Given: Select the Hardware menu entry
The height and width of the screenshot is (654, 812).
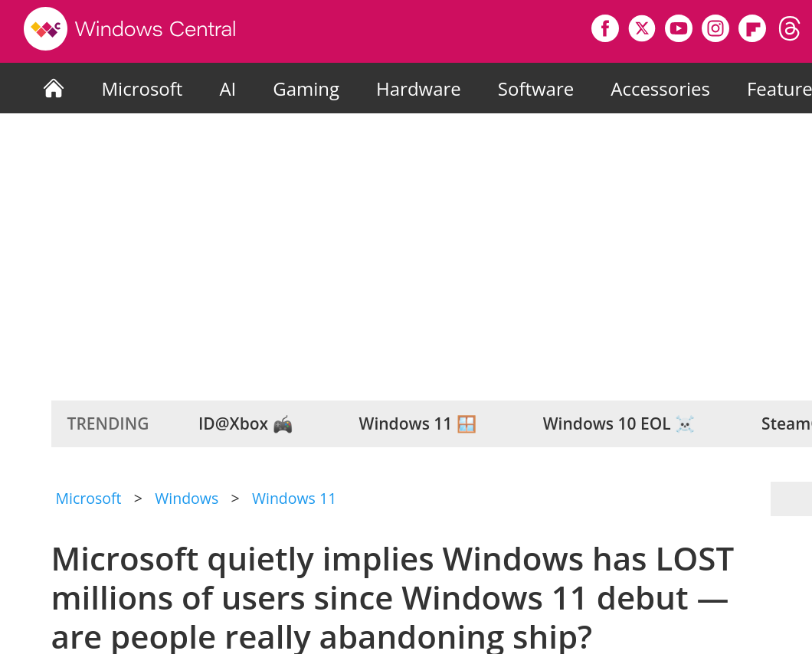Looking at the screenshot, I should pos(418,89).
